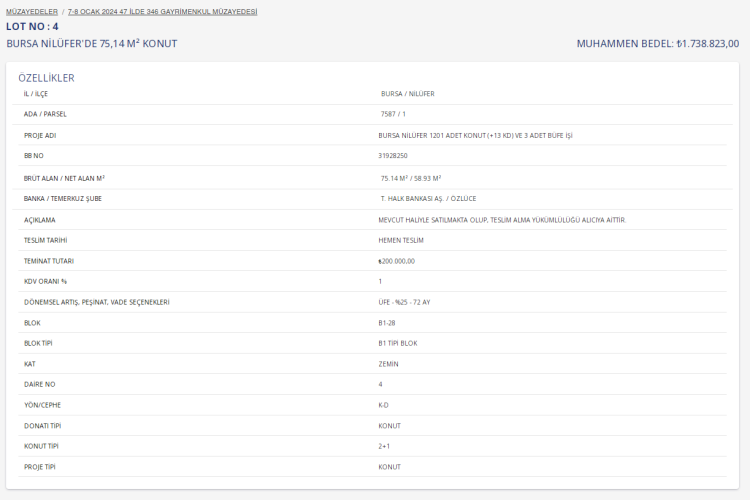This screenshot has width=750, height=500.
Task: Click the KAT value ZEMİN
Action: coord(388,364)
